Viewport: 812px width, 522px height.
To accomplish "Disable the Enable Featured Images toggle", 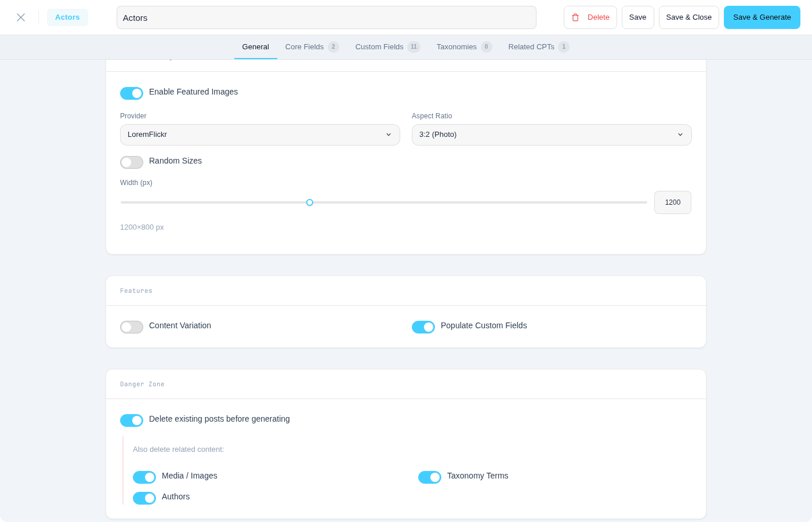I will pos(132,93).
